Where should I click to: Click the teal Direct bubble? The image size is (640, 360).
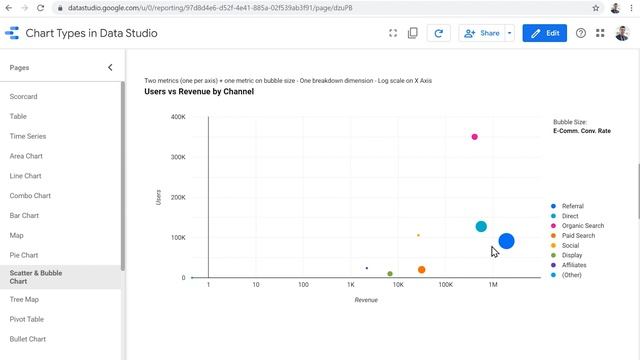click(481, 227)
